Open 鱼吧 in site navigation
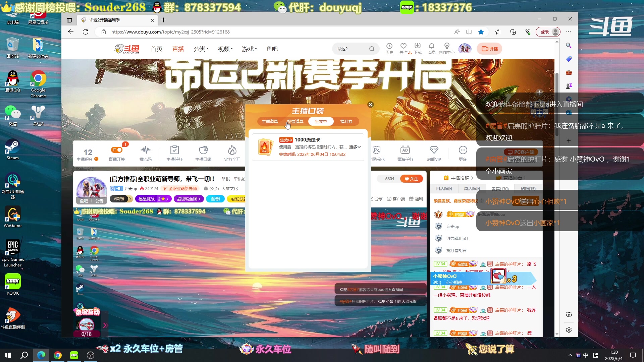The image size is (644, 362). (x=272, y=49)
